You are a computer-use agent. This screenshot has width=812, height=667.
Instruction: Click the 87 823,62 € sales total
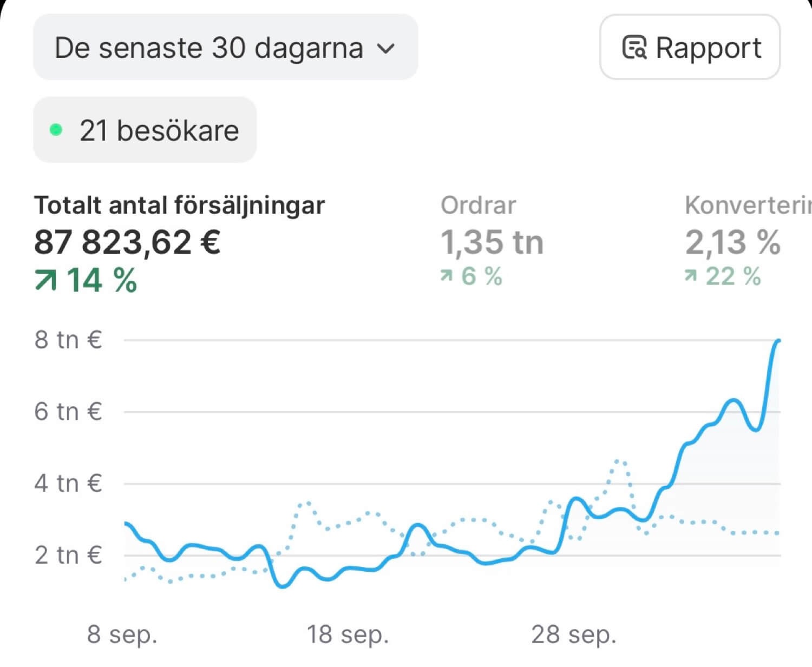pyautogui.click(x=127, y=242)
